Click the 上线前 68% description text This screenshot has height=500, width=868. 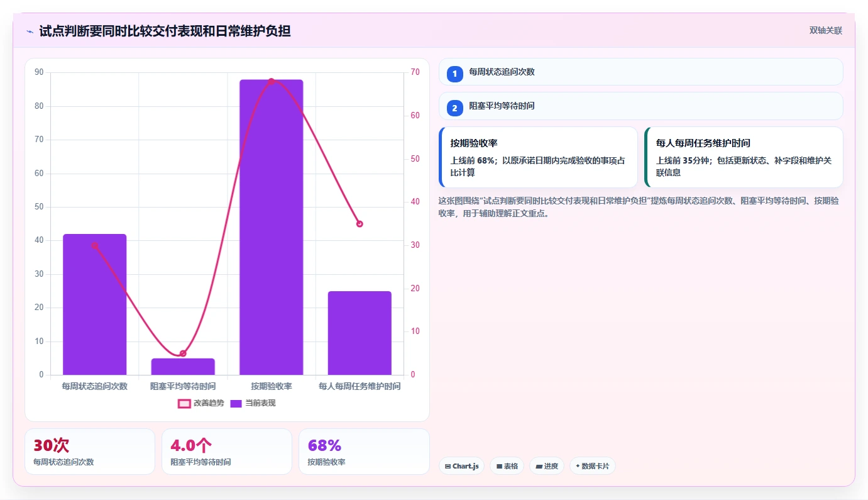[538, 166]
